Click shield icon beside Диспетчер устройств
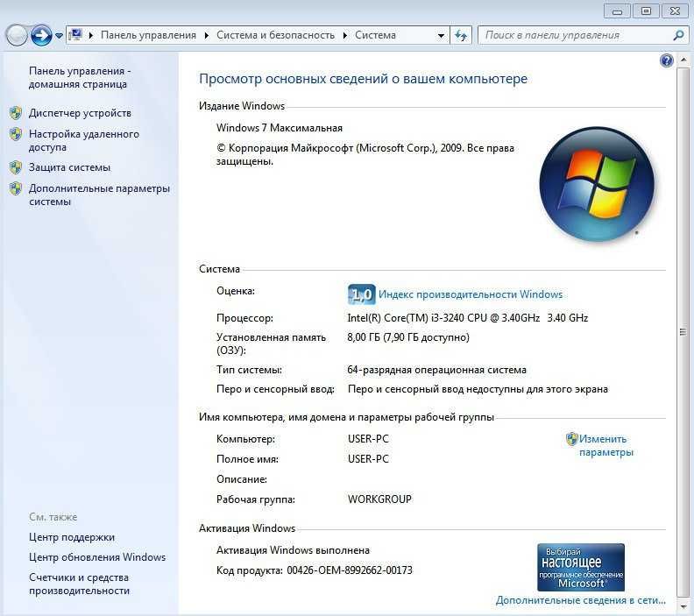694x616 pixels. click(16, 113)
